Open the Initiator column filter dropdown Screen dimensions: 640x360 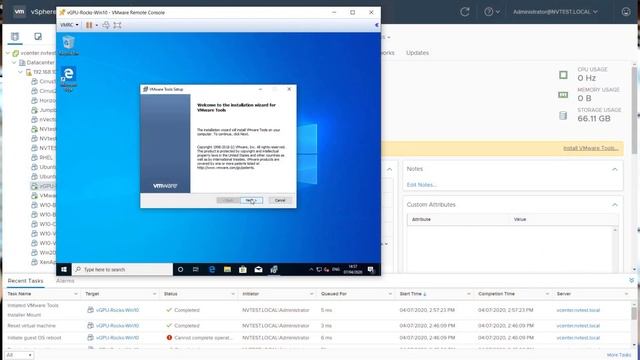311,294
